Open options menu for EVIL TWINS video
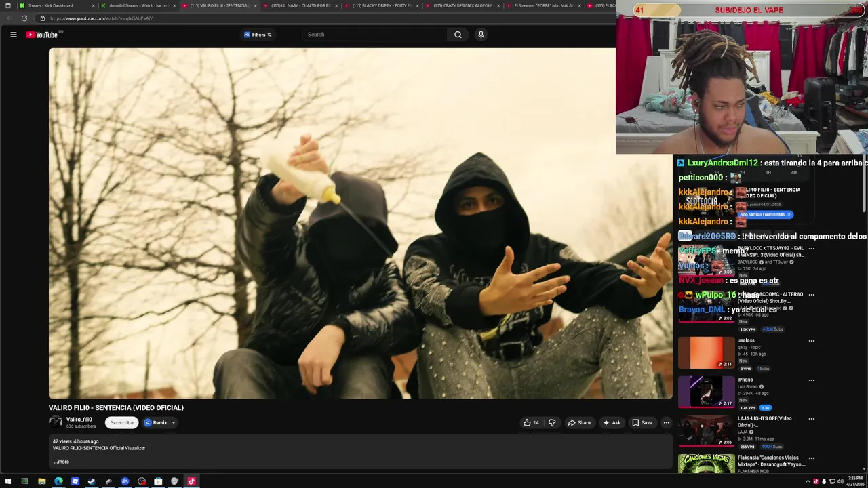The height and width of the screenshot is (488, 868). (811, 249)
